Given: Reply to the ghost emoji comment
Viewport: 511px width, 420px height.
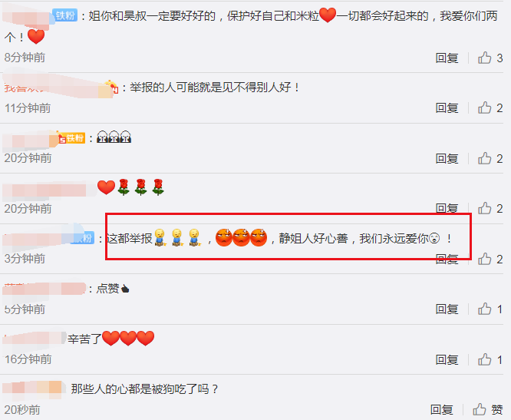Looking at the screenshot, I should tap(447, 158).
